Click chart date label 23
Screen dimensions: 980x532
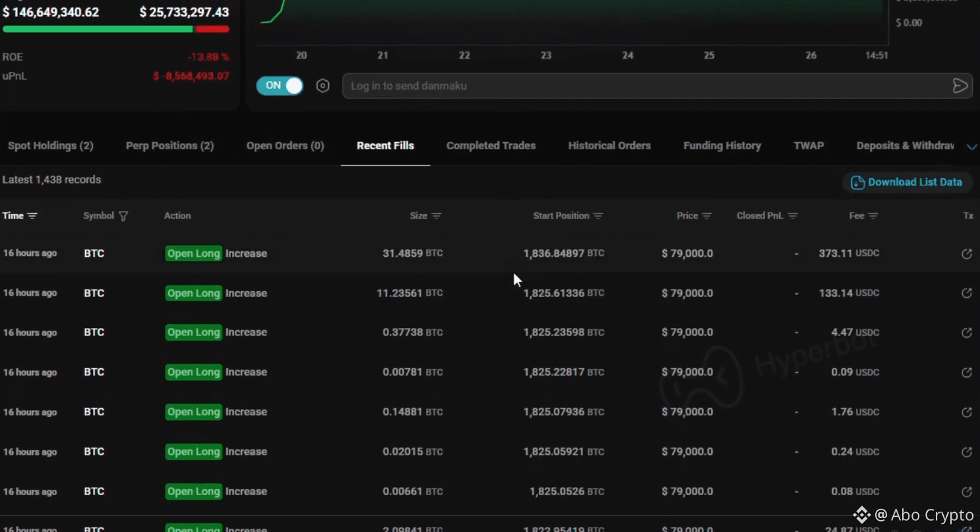tap(546, 55)
